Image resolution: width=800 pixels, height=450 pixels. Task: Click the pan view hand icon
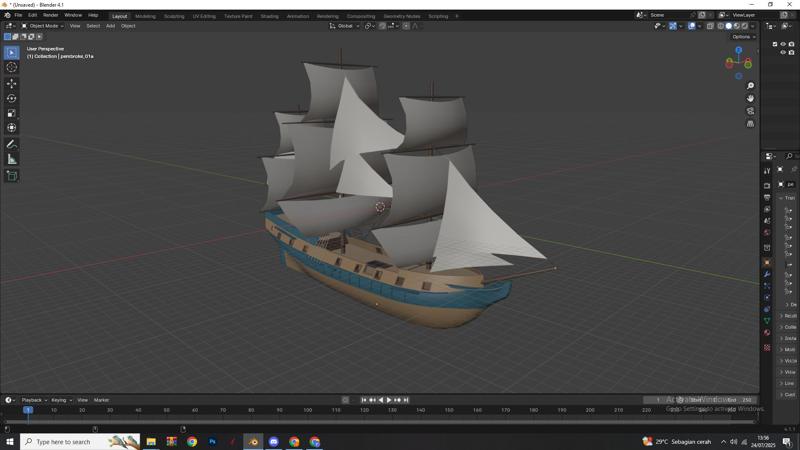(x=750, y=98)
